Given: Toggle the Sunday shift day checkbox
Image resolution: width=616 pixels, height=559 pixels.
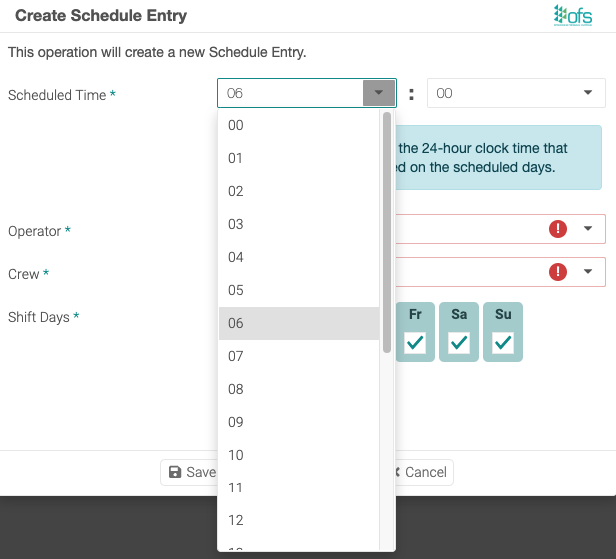Looking at the screenshot, I should click(503, 343).
